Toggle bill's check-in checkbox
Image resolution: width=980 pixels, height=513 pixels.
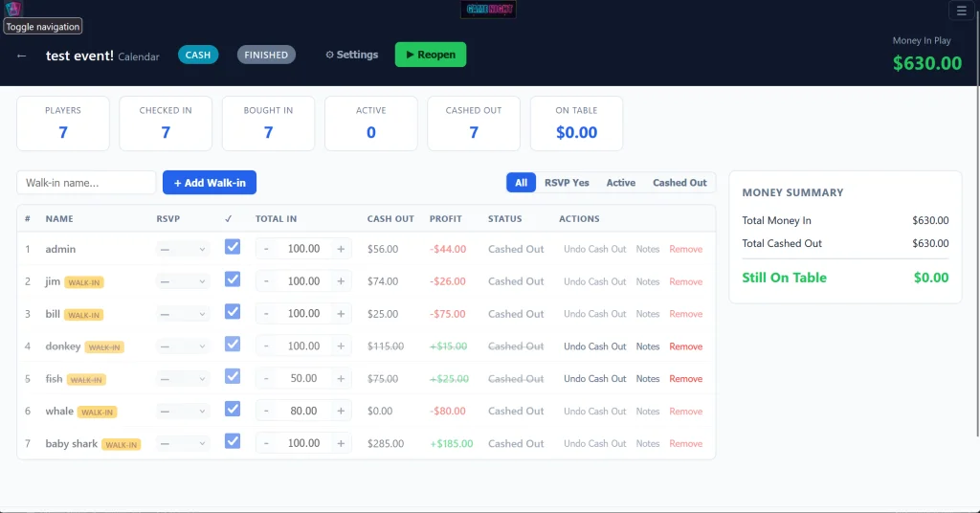click(x=233, y=312)
